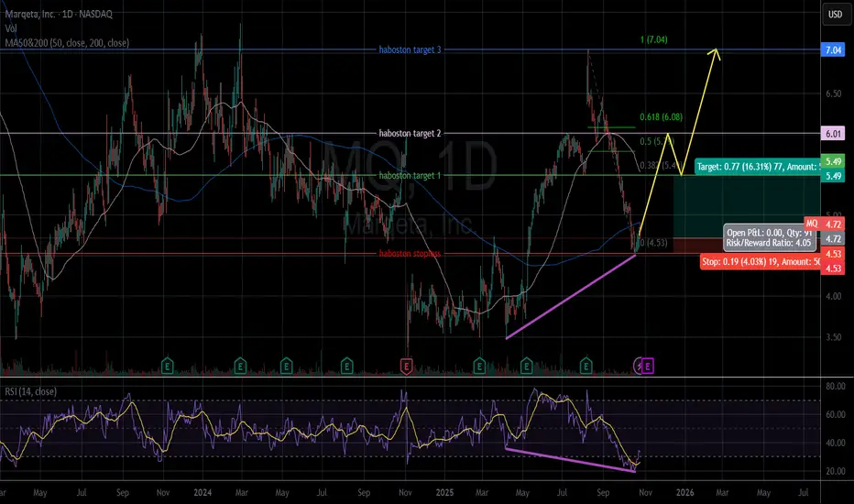Viewport: 854px width, 504px height.
Task: Select the Vol indicator legend
Action: point(11,28)
